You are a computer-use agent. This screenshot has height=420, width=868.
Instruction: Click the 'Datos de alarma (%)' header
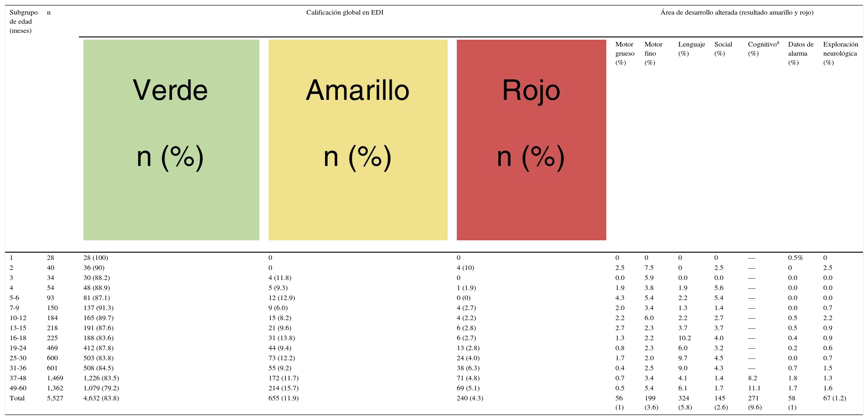coord(801,53)
